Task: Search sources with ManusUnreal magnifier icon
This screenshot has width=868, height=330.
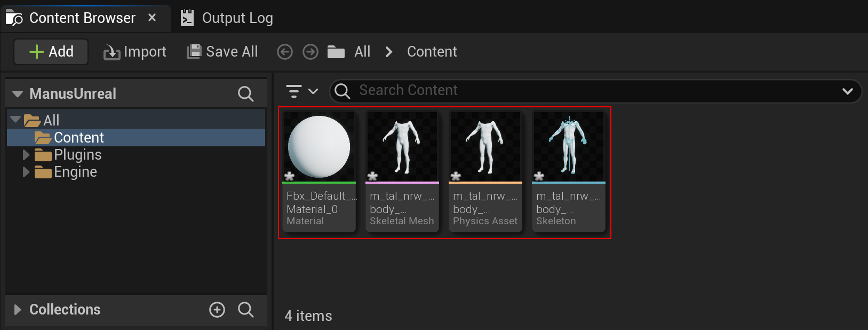Action: coord(245,94)
